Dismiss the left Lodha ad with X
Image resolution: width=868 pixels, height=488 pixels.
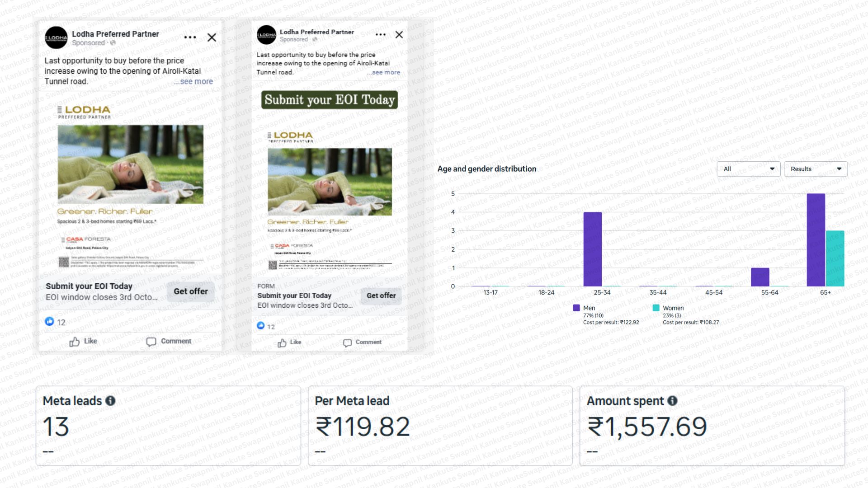pyautogui.click(x=212, y=38)
